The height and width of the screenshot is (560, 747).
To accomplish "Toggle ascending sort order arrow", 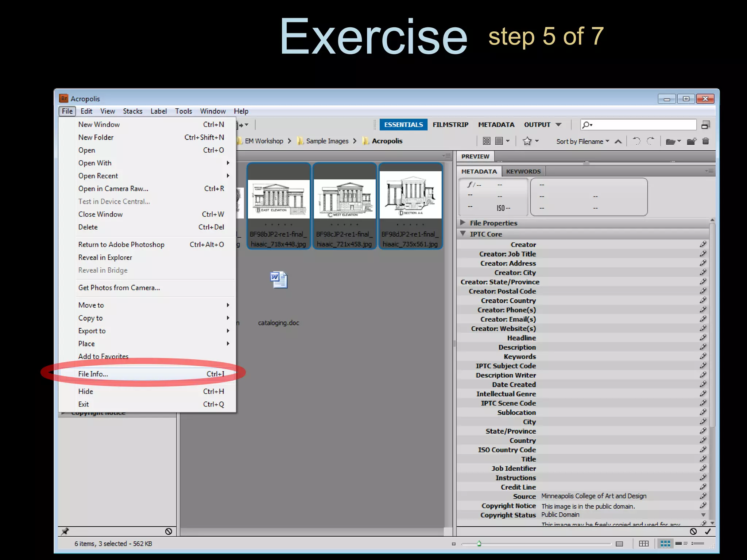I will [618, 141].
